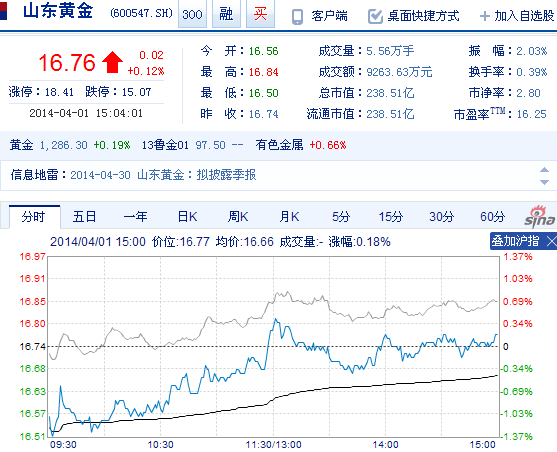
Task: Switch to the 5分 chart tab
Action: click(x=341, y=216)
